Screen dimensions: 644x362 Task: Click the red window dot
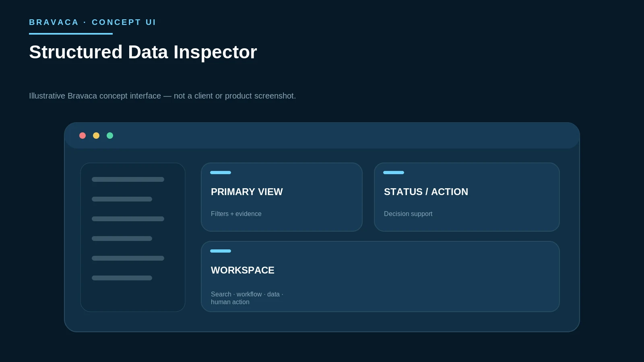[83, 136]
